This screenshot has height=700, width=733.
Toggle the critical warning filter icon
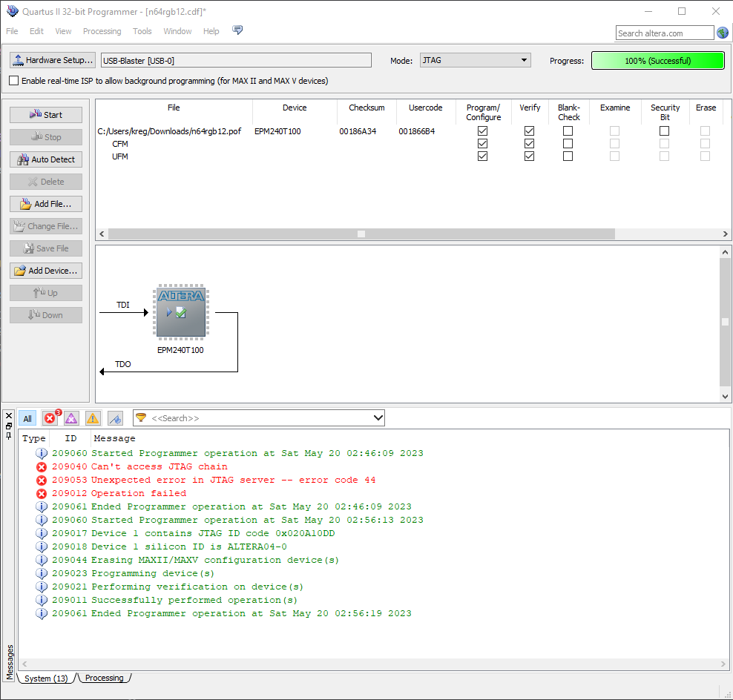click(71, 418)
